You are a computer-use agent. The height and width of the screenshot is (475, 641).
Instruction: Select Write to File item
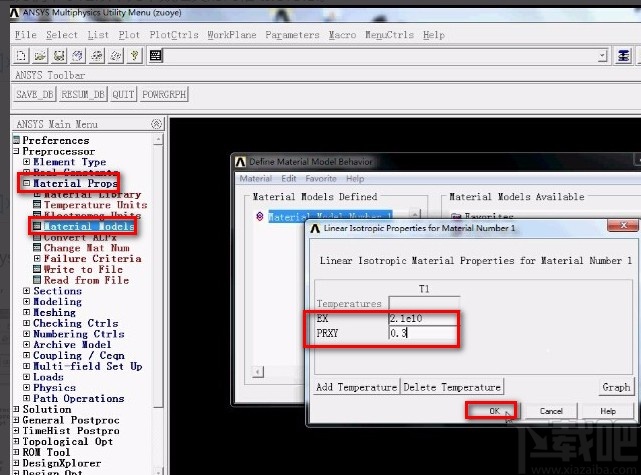pos(83,269)
